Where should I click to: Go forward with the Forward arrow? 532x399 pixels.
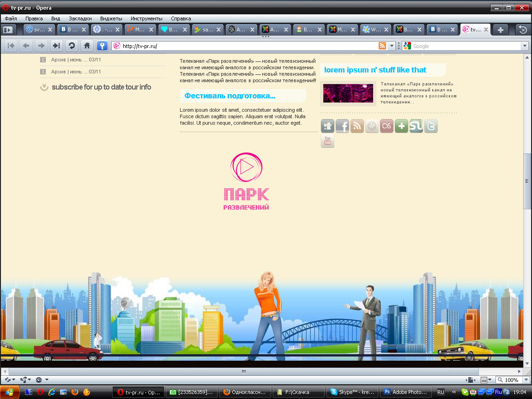click(41, 45)
